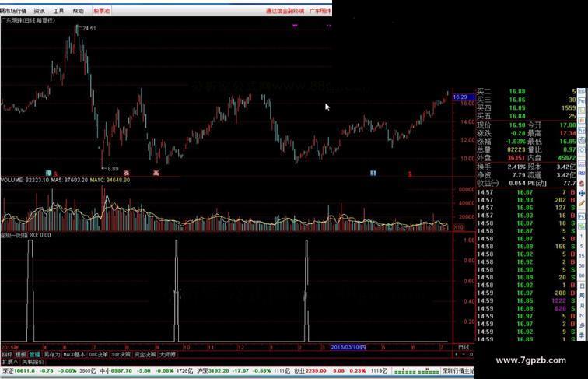Click the 现价 16.90 value

point(516,125)
